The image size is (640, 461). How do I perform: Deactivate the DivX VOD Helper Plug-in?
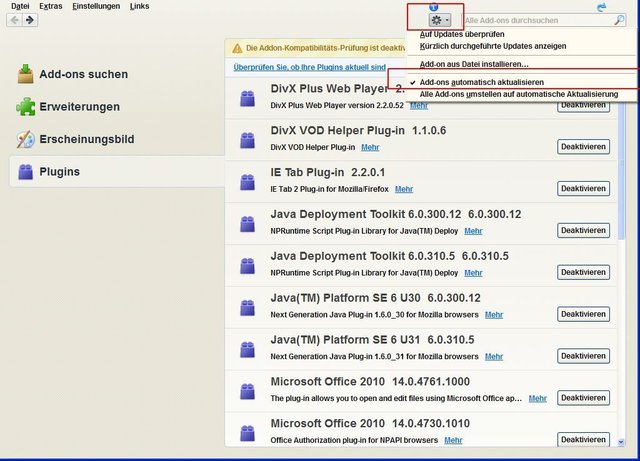click(x=583, y=147)
